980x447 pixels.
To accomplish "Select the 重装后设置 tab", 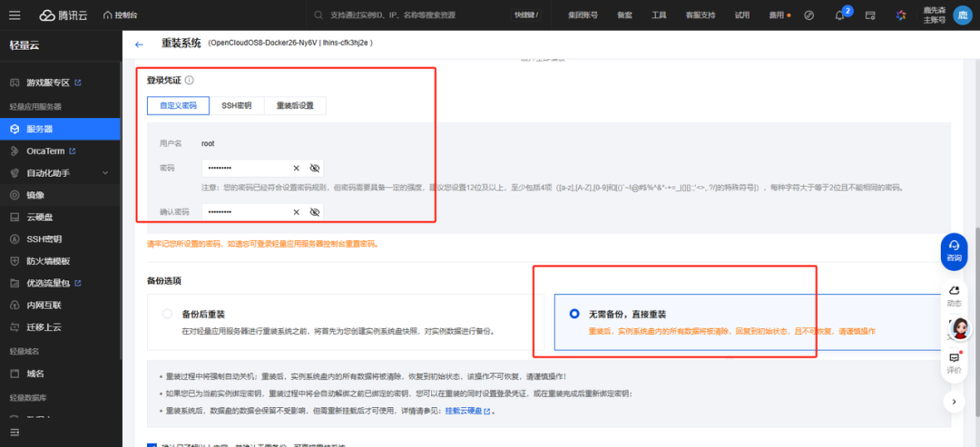I will [x=295, y=105].
